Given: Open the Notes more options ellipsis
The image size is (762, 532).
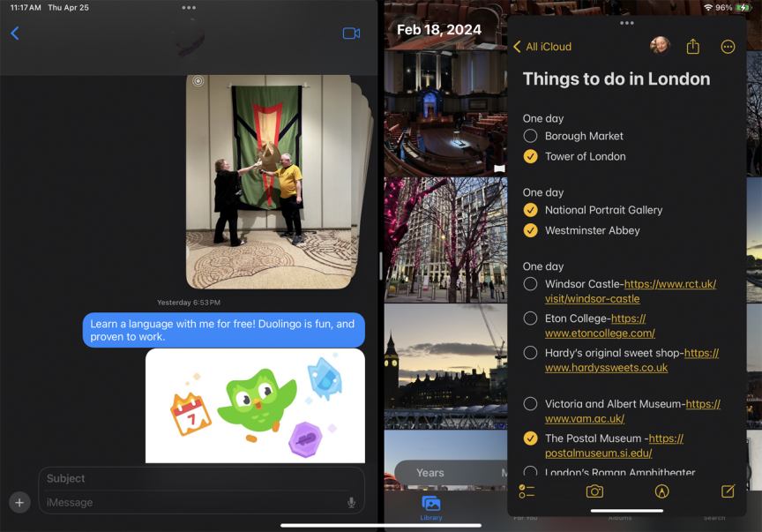Looking at the screenshot, I should coord(728,47).
